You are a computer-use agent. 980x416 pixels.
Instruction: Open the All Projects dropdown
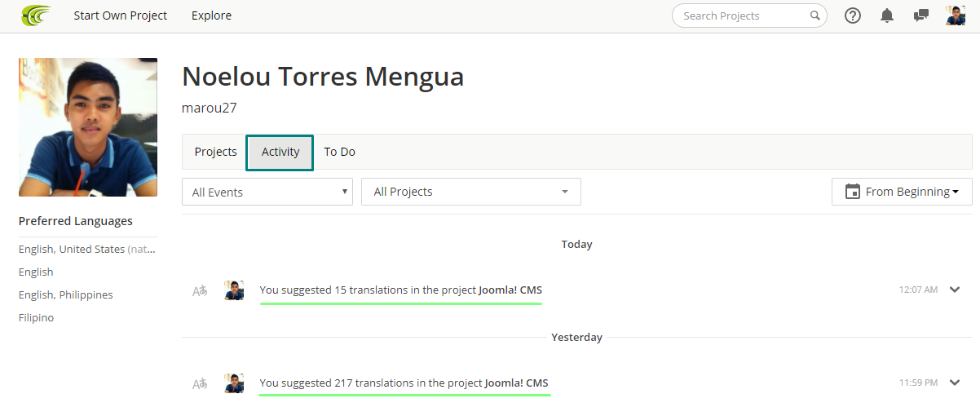[x=470, y=193]
